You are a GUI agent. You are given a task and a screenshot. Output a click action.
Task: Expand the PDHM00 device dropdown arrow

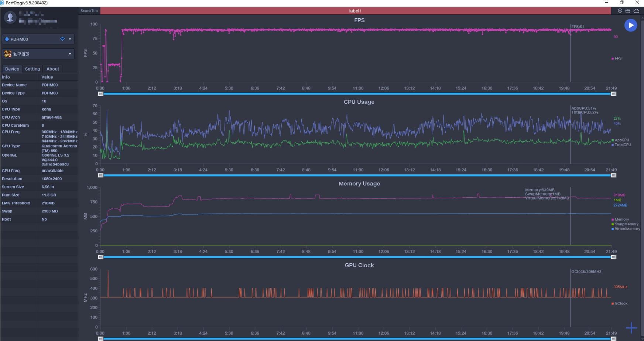tap(70, 39)
